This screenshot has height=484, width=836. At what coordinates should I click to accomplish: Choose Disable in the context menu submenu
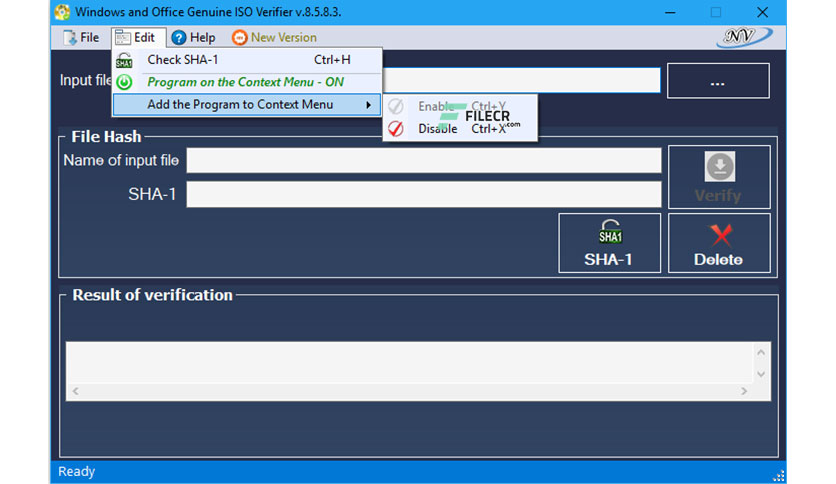[460, 128]
